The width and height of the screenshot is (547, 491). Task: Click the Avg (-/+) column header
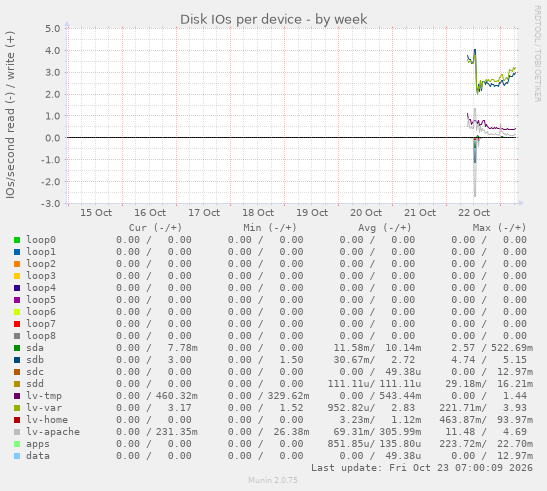pyautogui.click(x=384, y=228)
